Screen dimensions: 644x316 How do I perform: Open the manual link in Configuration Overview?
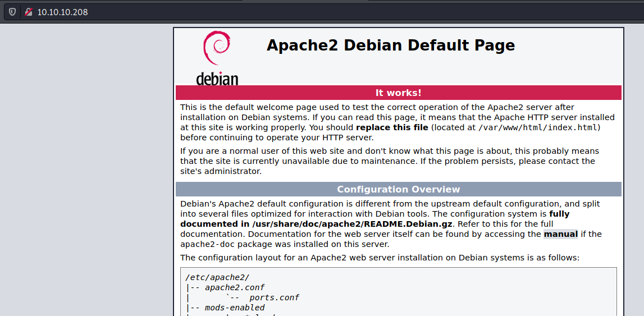(x=561, y=234)
